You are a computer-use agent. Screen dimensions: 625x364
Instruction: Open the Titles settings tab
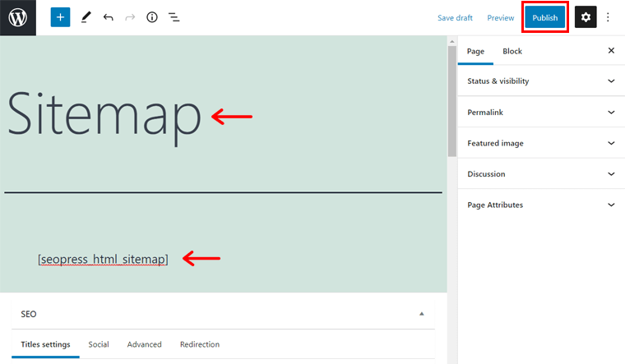point(45,344)
